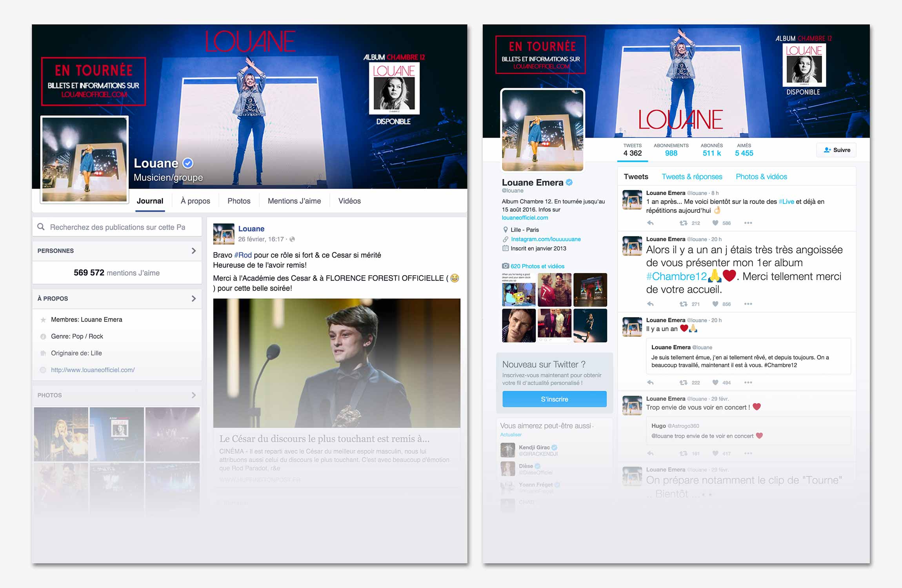Select the Tweets tab in the Twitter timeline
Image resolution: width=902 pixels, height=588 pixels.
[x=636, y=177]
